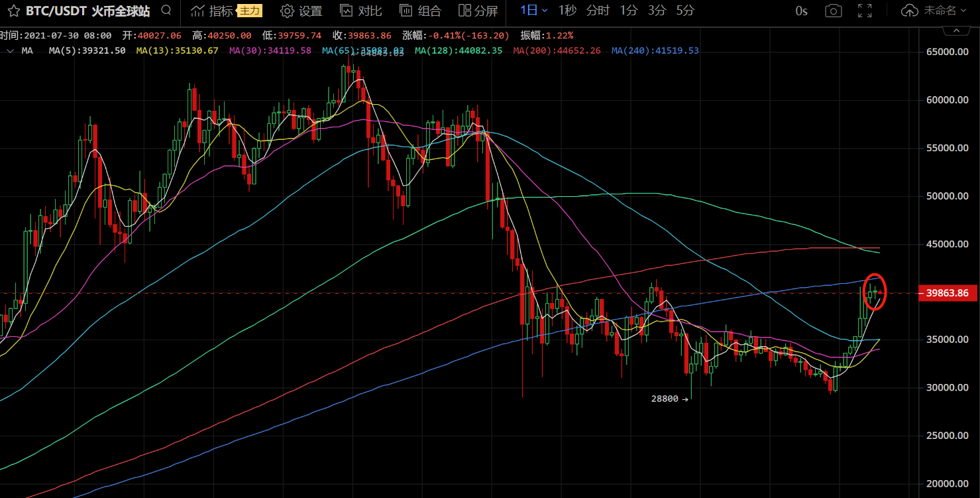Collapse the MA indicator legend chevron
Viewport: 980px width, 498px height.
pos(10,50)
